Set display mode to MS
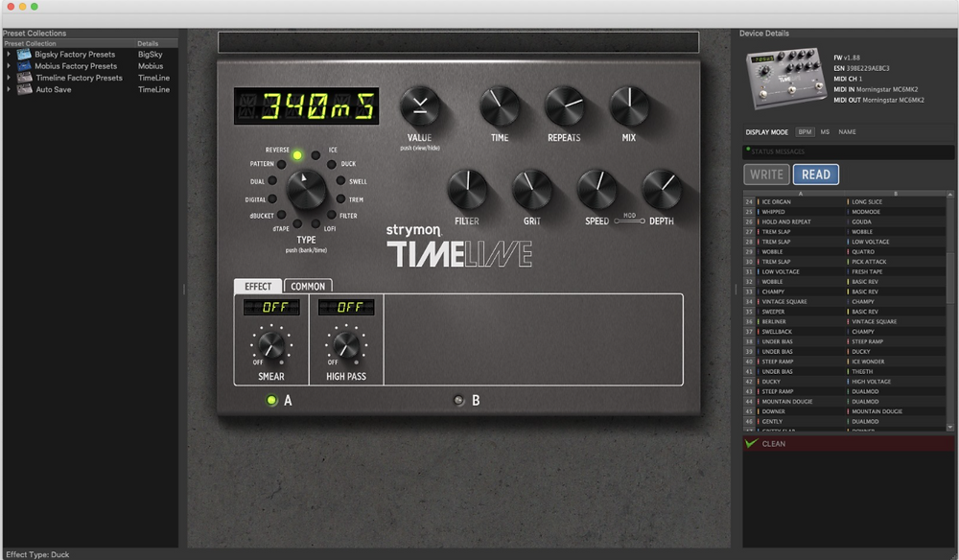This screenshot has height=560, width=959. coord(825,132)
